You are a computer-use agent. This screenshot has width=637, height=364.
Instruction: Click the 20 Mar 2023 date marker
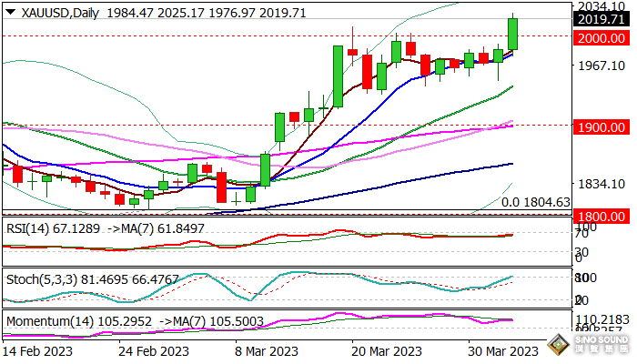coord(386,350)
